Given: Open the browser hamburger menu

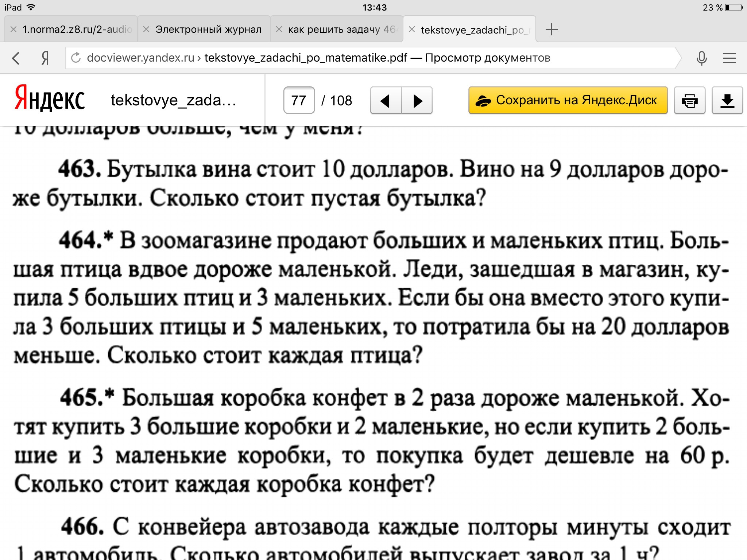Looking at the screenshot, I should click(729, 58).
